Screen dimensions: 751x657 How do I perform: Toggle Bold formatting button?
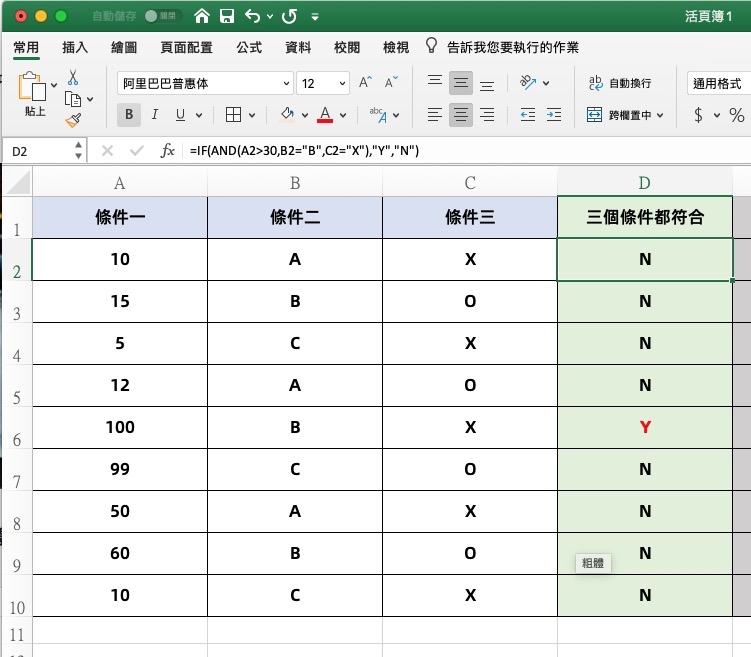point(129,115)
